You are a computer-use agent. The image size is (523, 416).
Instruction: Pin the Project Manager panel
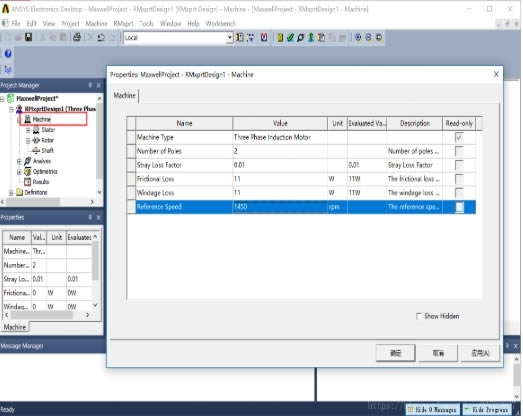(90, 85)
